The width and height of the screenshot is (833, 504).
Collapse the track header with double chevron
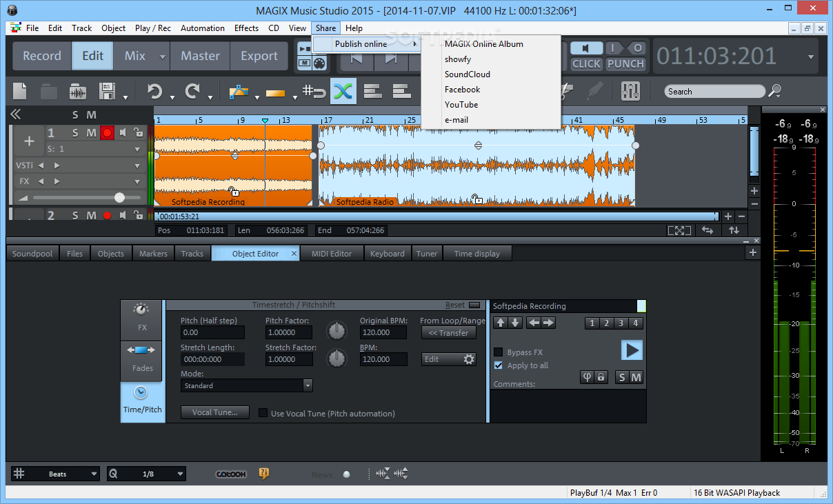pos(15,114)
